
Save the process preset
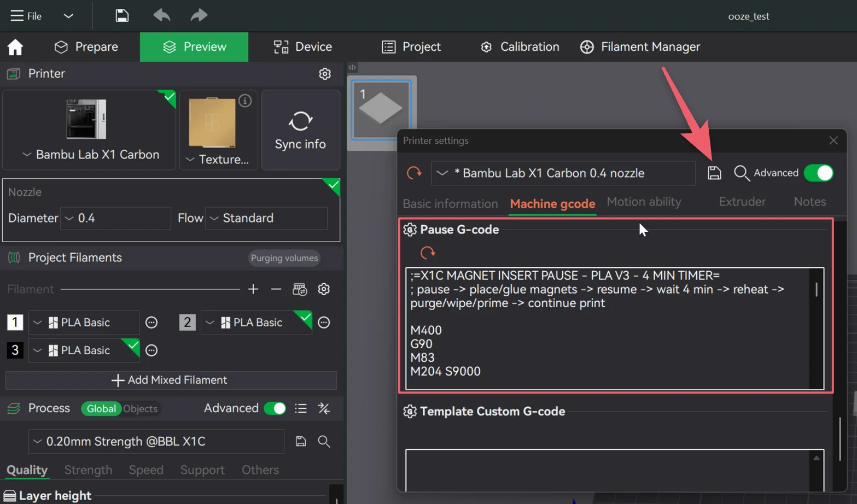click(301, 441)
